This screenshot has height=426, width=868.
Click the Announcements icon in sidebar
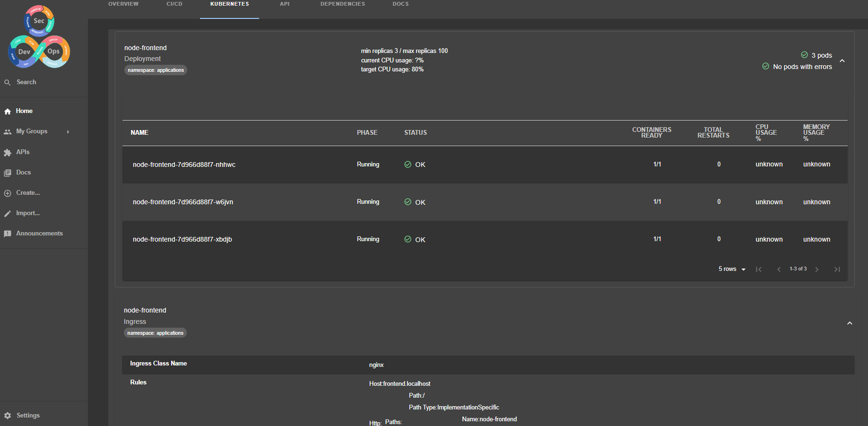point(8,234)
